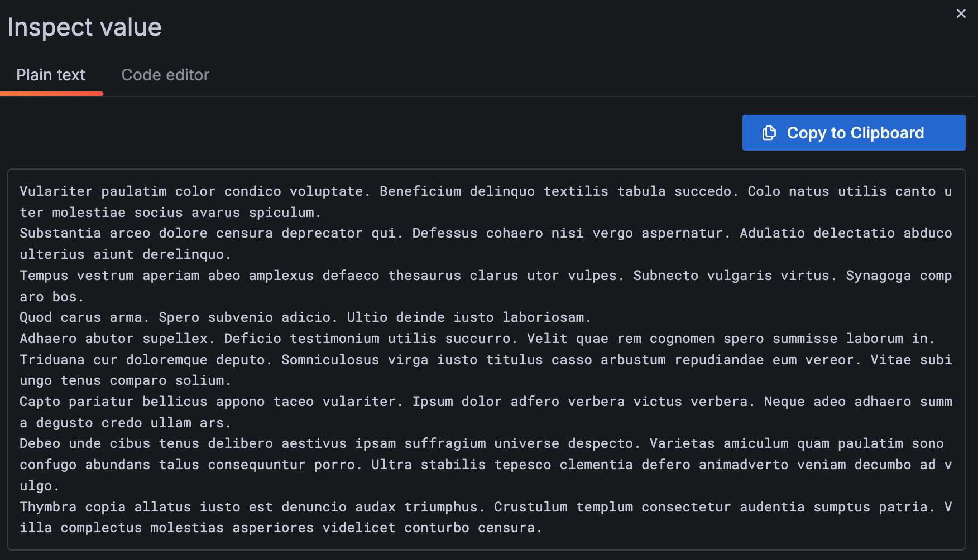Image resolution: width=978 pixels, height=560 pixels.
Task: Click the word Triduana in the text
Action: pos(52,360)
